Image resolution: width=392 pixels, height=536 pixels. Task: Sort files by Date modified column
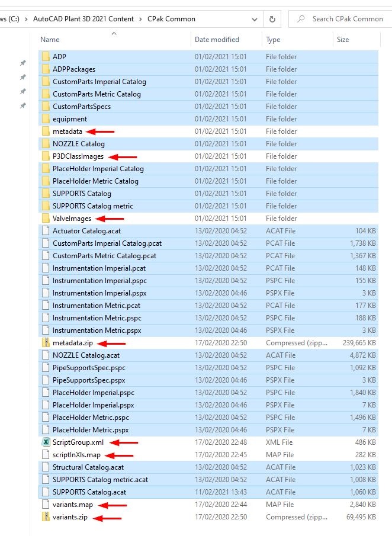(x=217, y=40)
